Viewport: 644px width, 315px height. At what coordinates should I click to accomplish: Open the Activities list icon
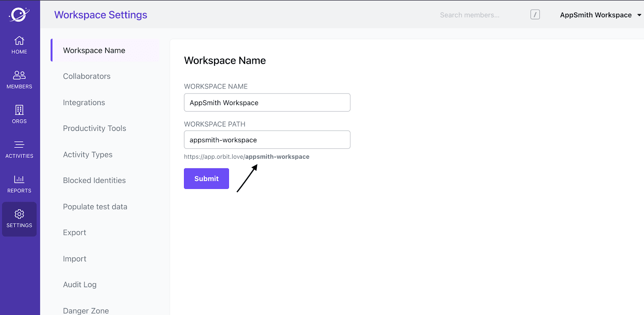pos(19,145)
